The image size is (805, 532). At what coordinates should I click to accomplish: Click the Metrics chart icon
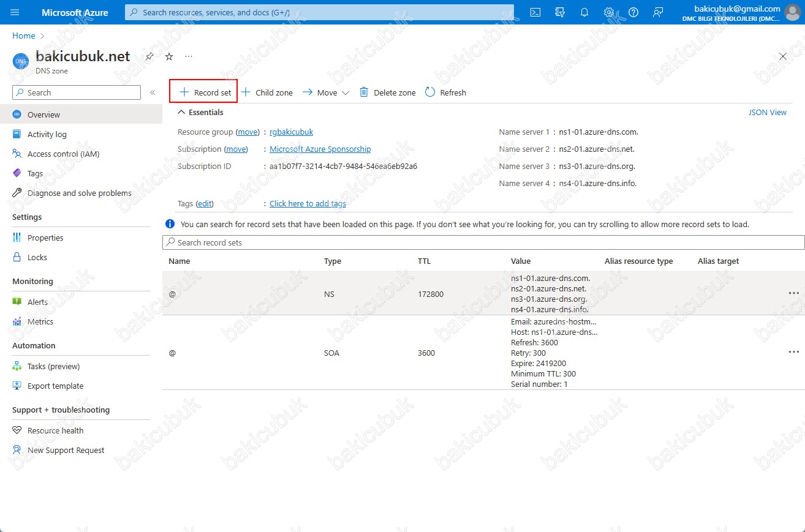[17, 321]
